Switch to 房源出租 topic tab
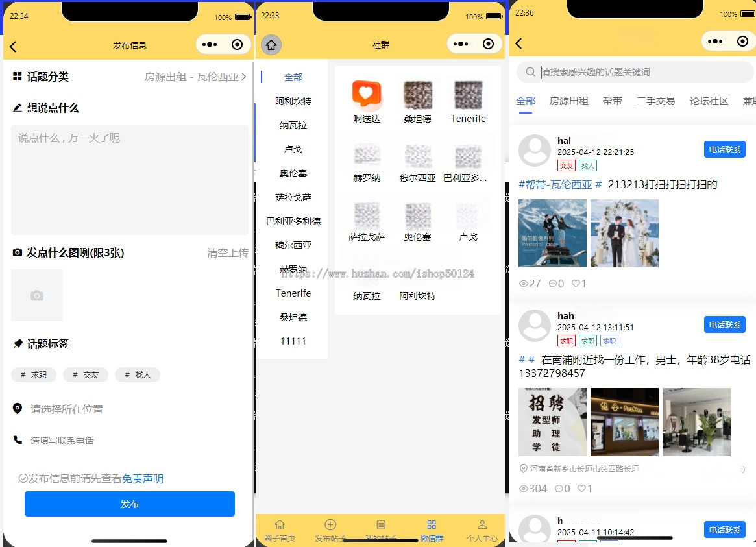 click(569, 101)
